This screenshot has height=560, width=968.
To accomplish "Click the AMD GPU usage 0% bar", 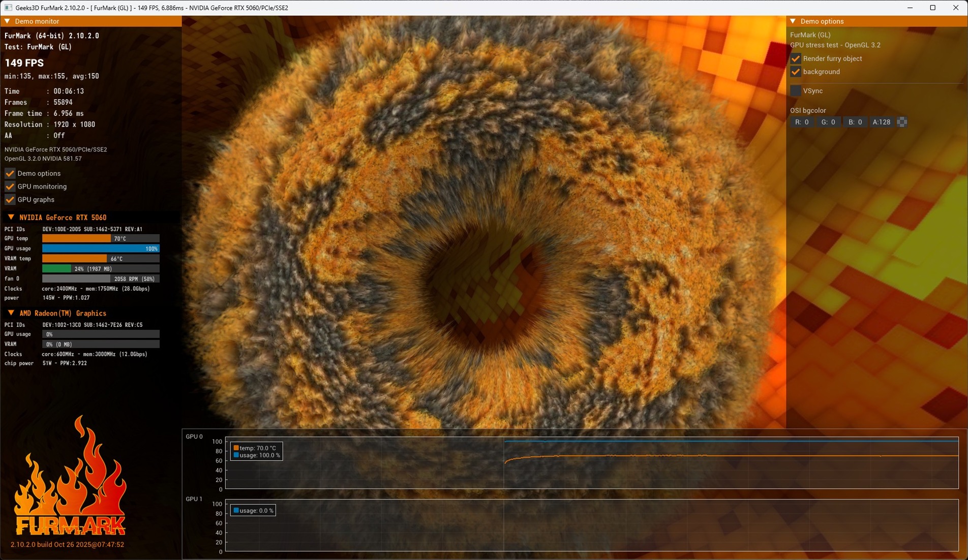I will [101, 334].
